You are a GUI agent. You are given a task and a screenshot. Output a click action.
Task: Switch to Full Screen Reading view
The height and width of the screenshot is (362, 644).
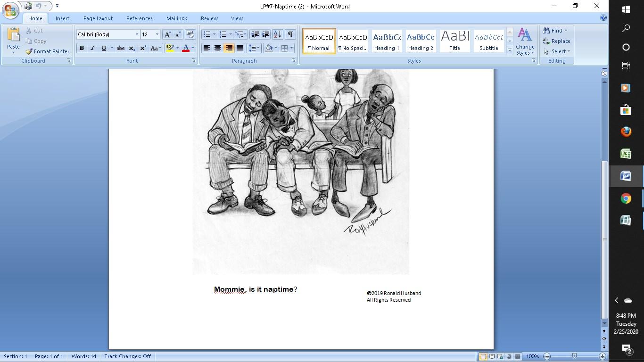click(492, 356)
